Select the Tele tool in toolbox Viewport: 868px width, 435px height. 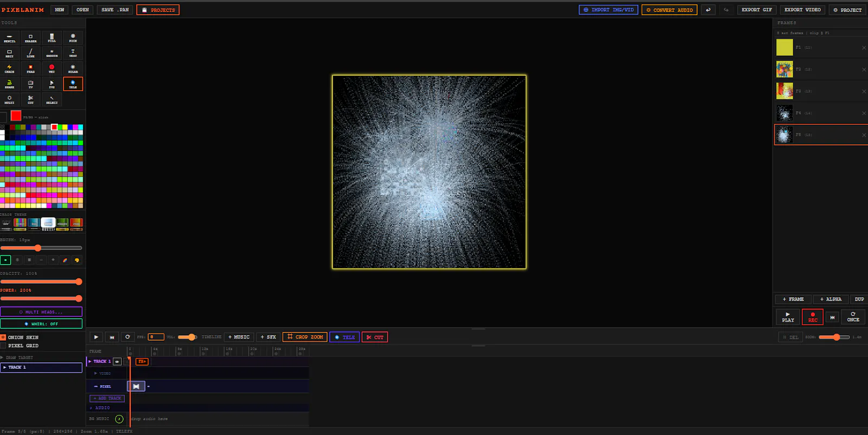pos(73,84)
